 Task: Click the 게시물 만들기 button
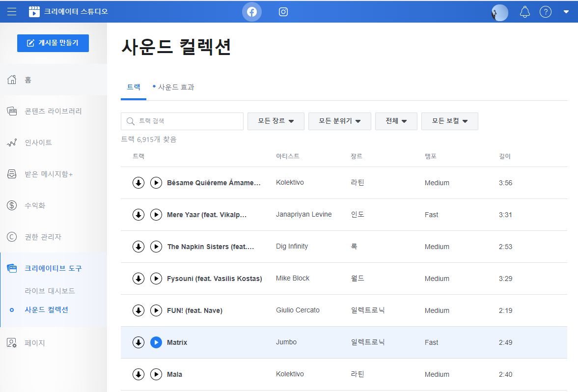click(x=53, y=43)
